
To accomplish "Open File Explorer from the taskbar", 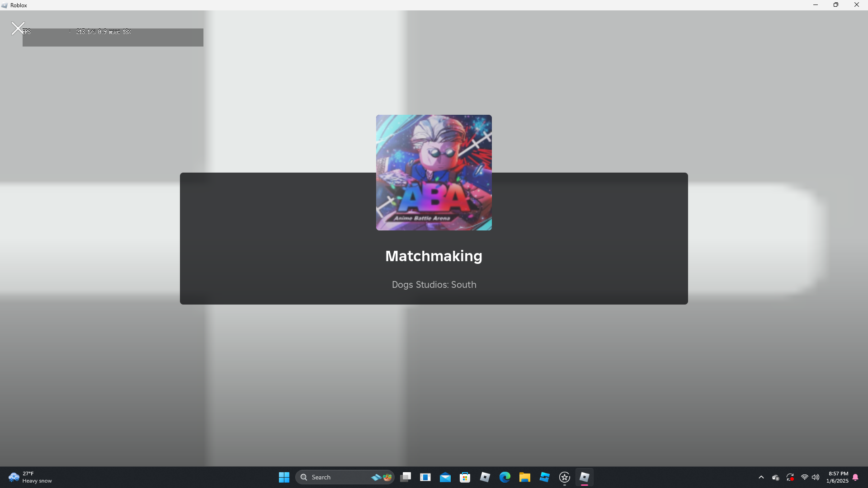I will [524, 477].
